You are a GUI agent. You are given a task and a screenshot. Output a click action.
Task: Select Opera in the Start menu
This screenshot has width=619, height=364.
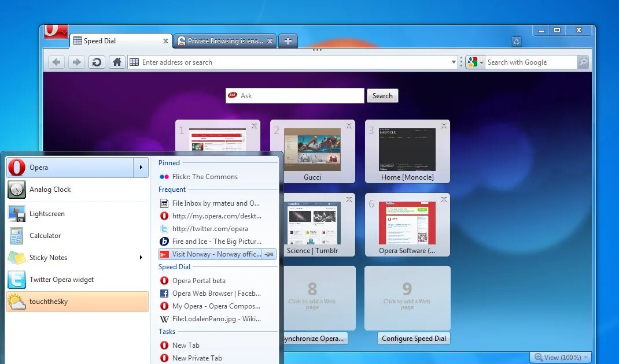70,167
